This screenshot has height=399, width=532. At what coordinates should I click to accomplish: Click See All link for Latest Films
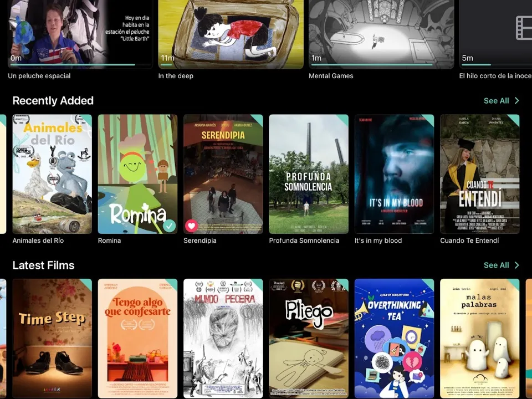tap(496, 265)
